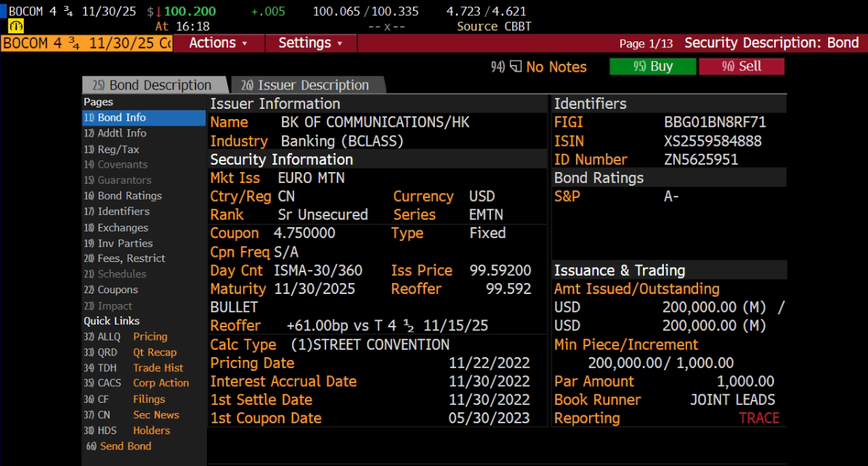Open ALLQ Pricing quick link
Screen dimensions: 868x466
(x=126, y=337)
